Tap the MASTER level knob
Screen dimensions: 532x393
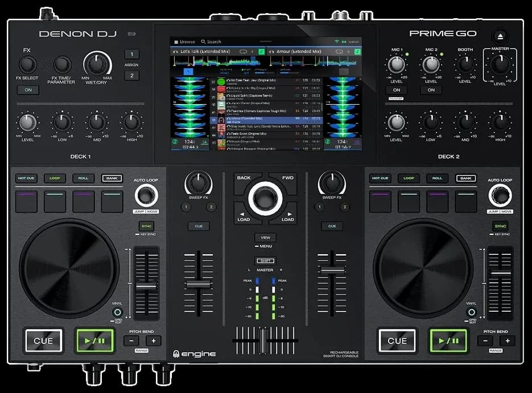pyautogui.click(x=500, y=64)
